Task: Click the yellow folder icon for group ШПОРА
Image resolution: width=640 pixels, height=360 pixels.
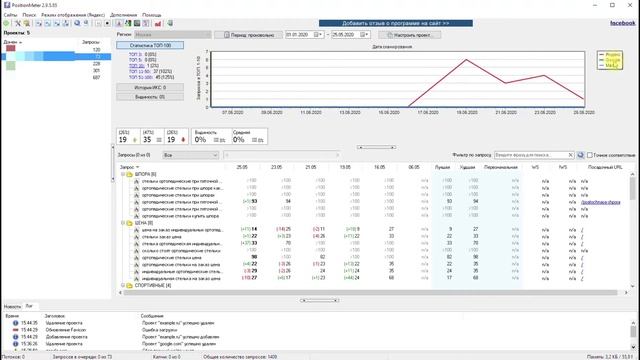Action: tap(129, 174)
